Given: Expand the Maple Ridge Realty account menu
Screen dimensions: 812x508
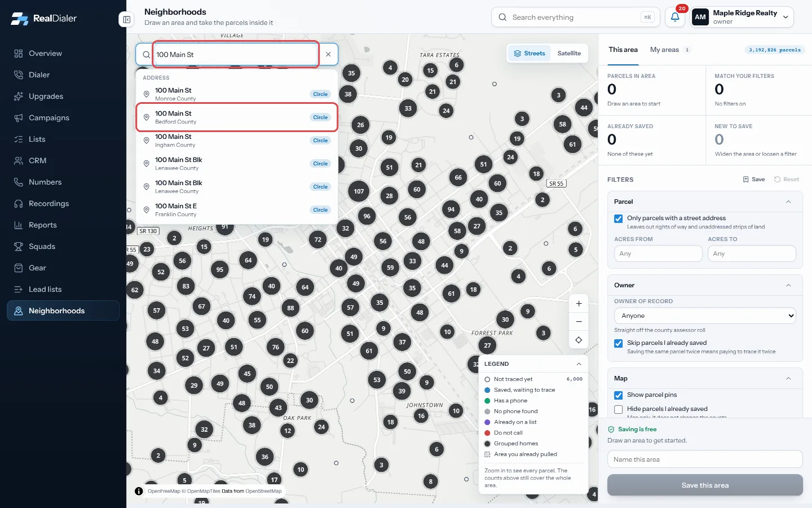Looking at the screenshot, I should click(785, 17).
